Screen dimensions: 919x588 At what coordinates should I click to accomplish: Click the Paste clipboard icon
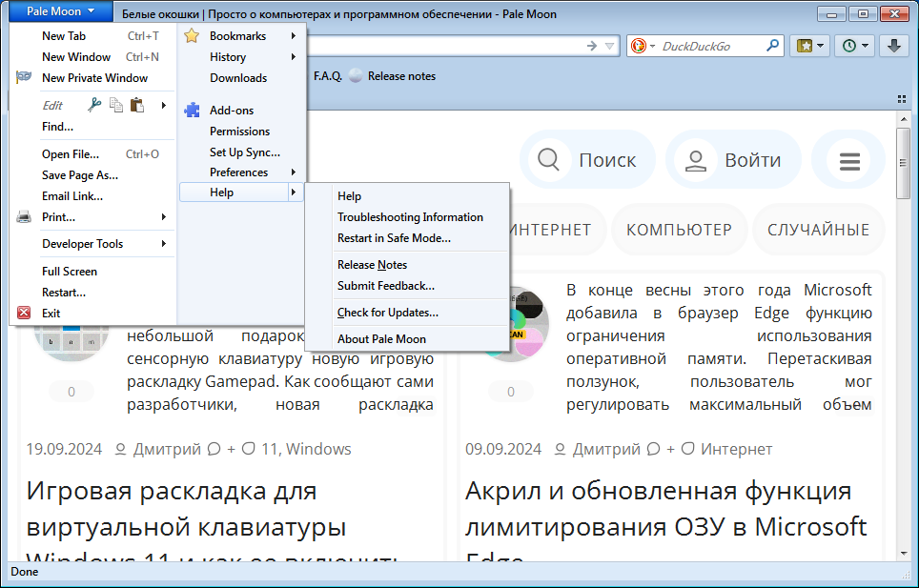pos(137,106)
